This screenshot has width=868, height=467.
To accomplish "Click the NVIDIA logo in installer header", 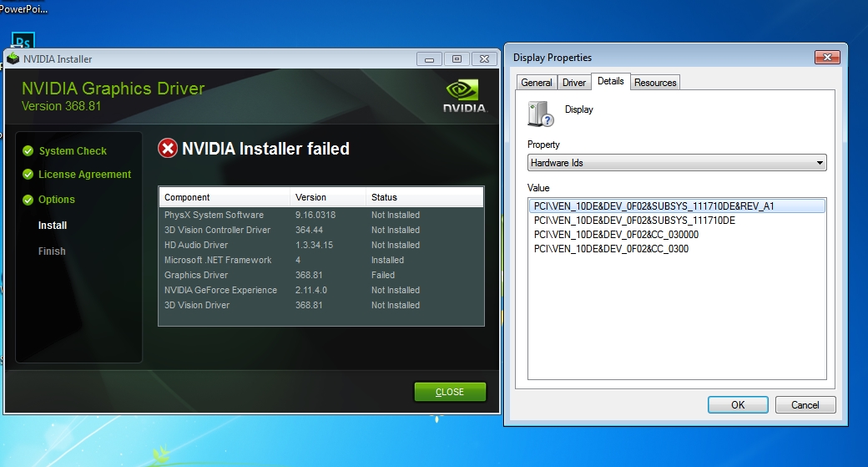I will point(464,96).
